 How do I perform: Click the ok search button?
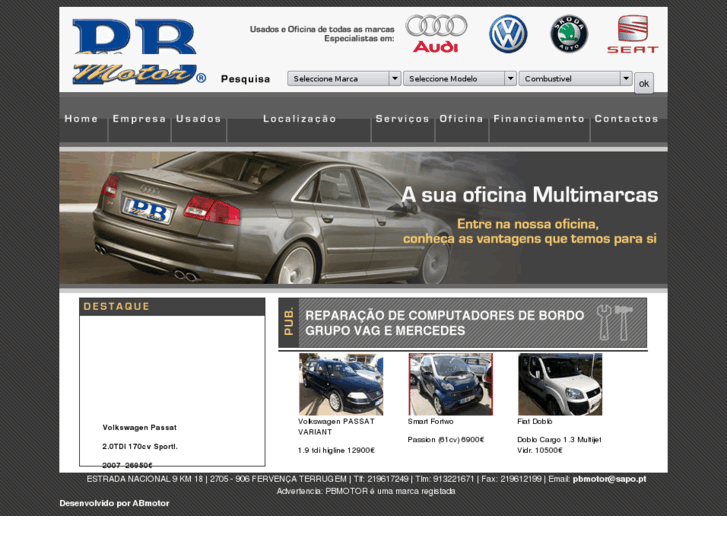(x=644, y=83)
